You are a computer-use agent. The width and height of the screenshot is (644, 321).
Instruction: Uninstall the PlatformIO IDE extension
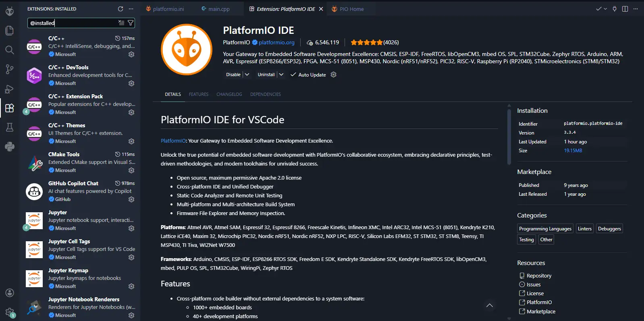[x=266, y=75]
